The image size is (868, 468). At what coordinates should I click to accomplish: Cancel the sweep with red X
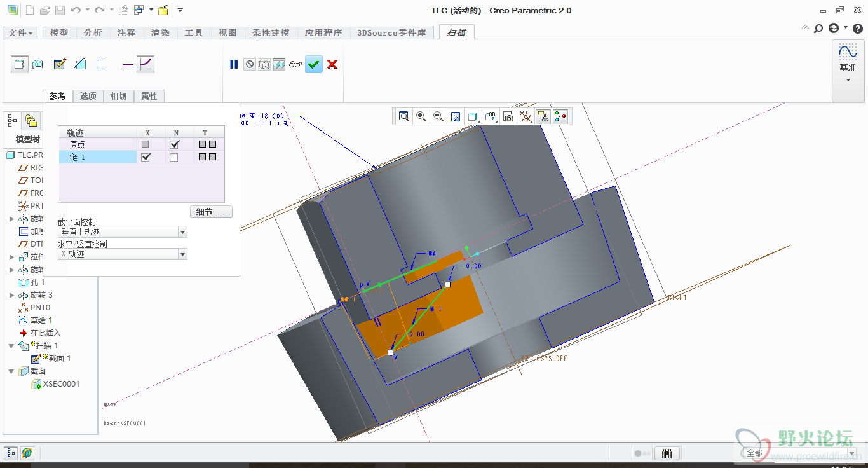[x=332, y=64]
